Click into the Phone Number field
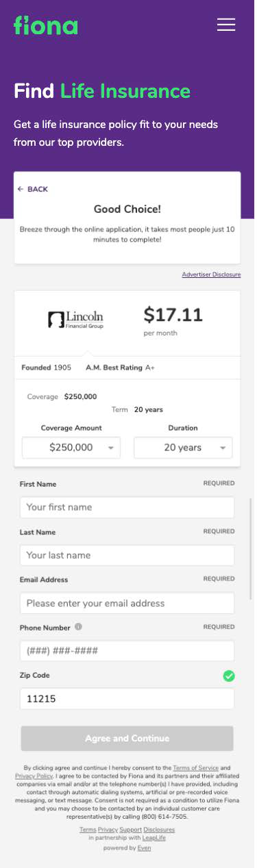The image size is (257, 868). (127, 651)
